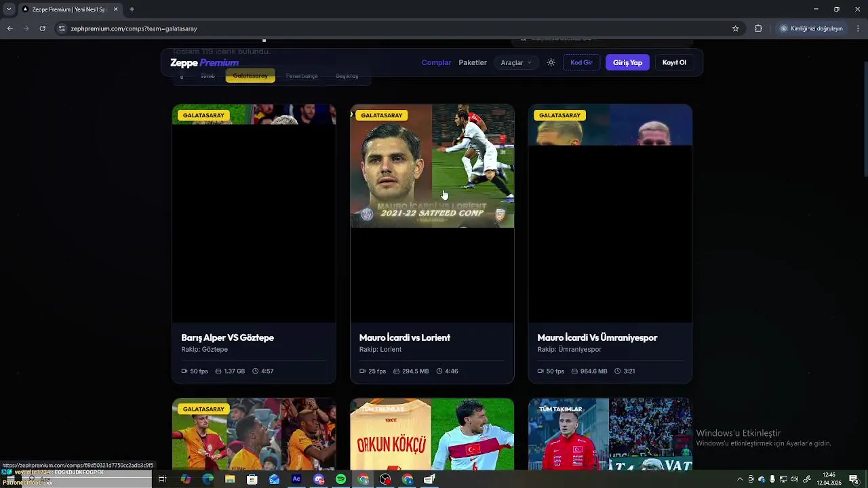
Task: Click "Rakip: Göztepe" text
Action: coord(204,350)
